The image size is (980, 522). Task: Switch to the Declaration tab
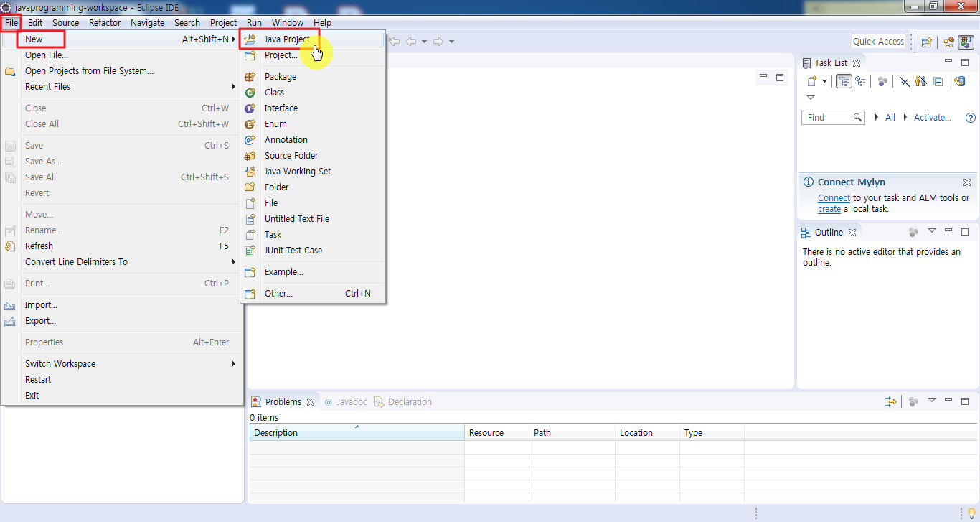click(403, 402)
